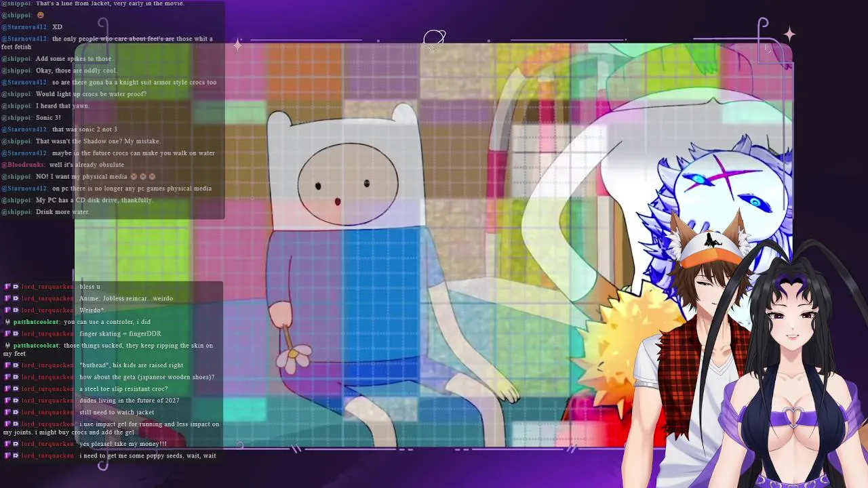
Task: Open patthatcoolcat username beside 'you can use a controler'
Action: coord(37,322)
